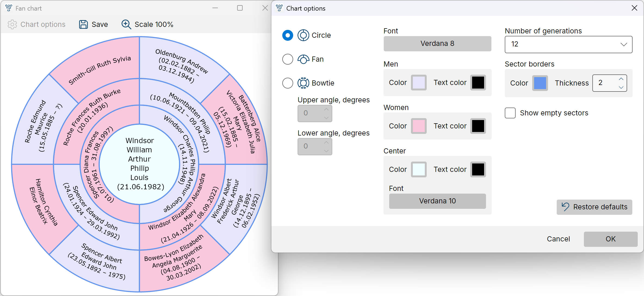This screenshot has width=644, height=296.
Task: Click the Circle chart type icon
Action: pyautogui.click(x=303, y=35)
